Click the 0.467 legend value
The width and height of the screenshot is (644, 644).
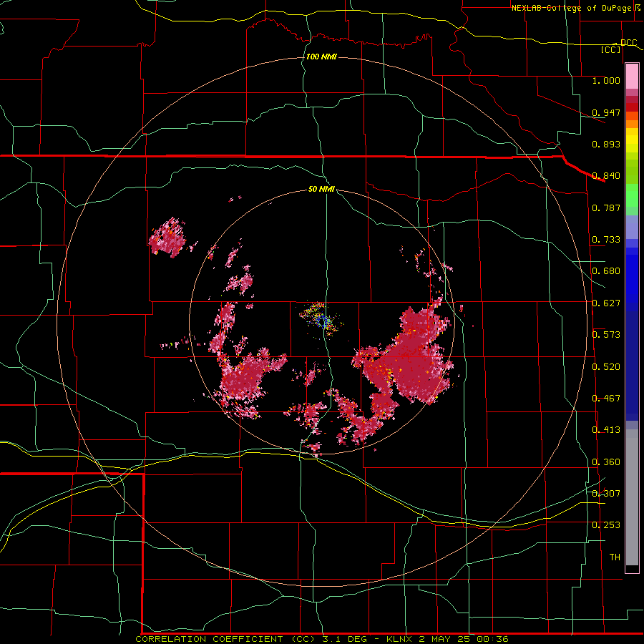click(x=606, y=399)
